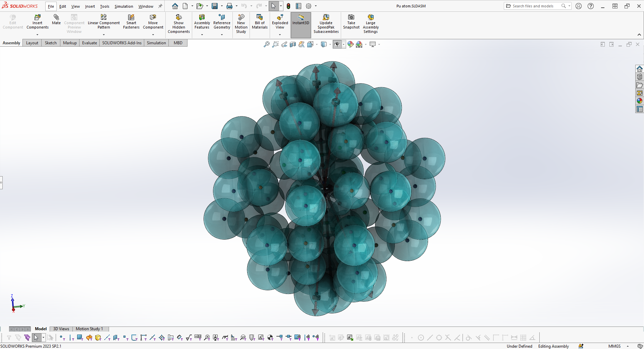Toggle the Instant3D button off
Screen dimensions: 644x349
(301, 23)
